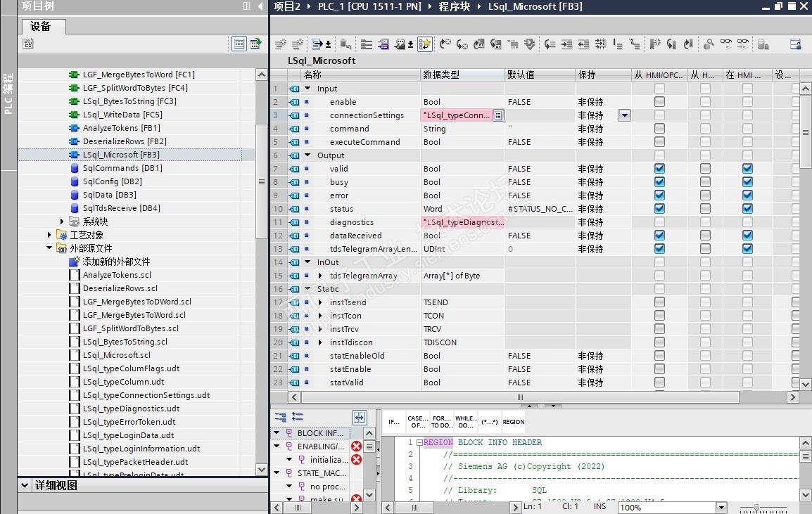
Task: Enable the HMI/OPC access checkbox for enable row
Action: (659, 102)
